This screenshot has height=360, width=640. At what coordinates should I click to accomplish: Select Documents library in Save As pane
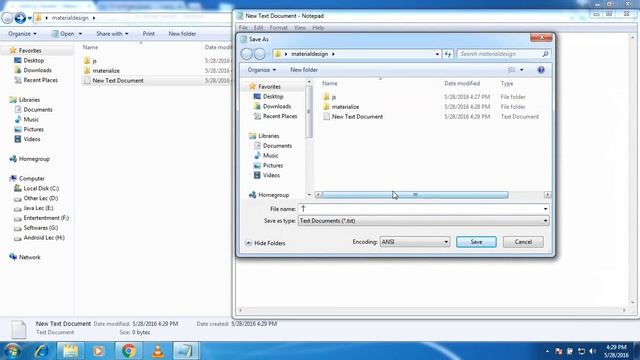tap(277, 146)
